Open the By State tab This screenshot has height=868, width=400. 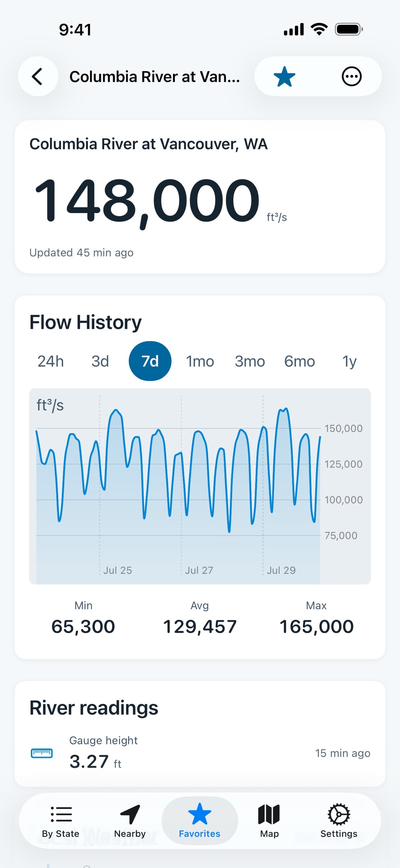(x=61, y=821)
